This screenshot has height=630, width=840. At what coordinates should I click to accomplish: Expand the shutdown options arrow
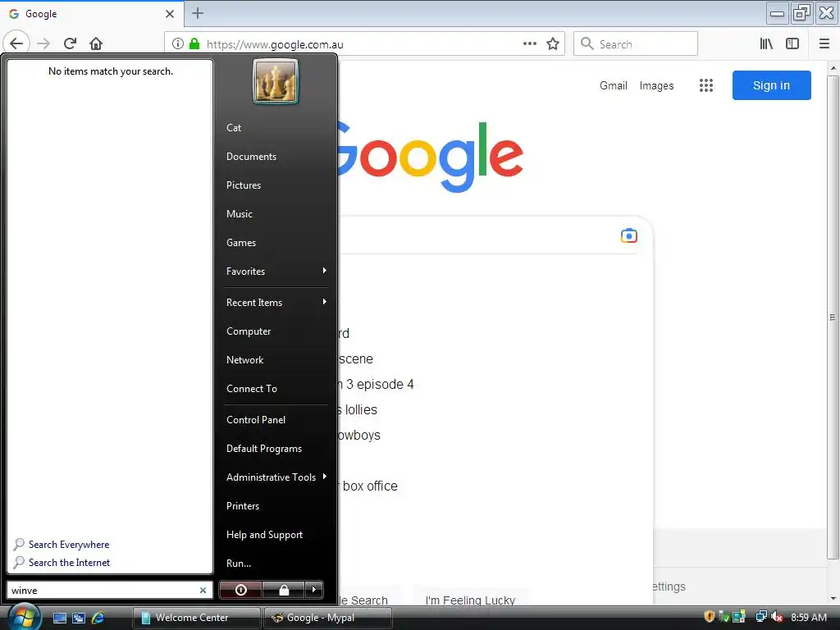click(314, 590)
